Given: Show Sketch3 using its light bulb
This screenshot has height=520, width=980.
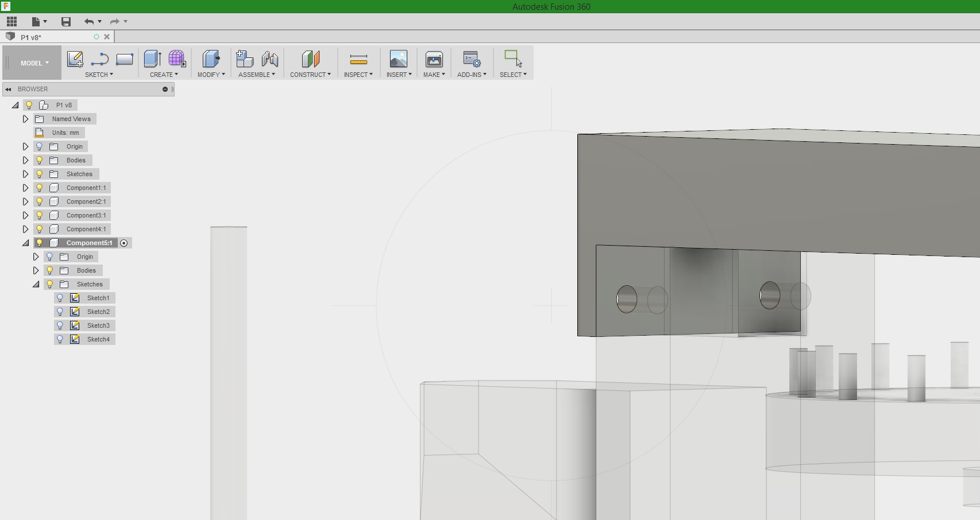Looking at the screenshot, I should click(60, 325).
